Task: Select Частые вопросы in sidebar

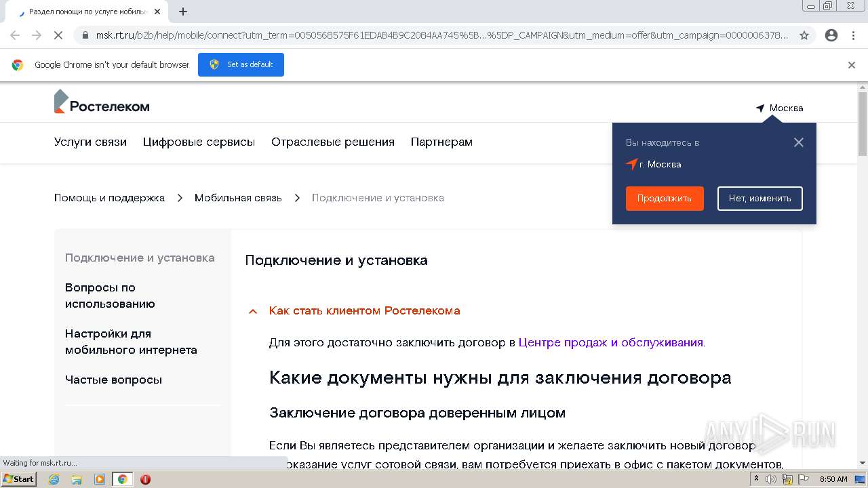Action: click(x=113, y=380)
